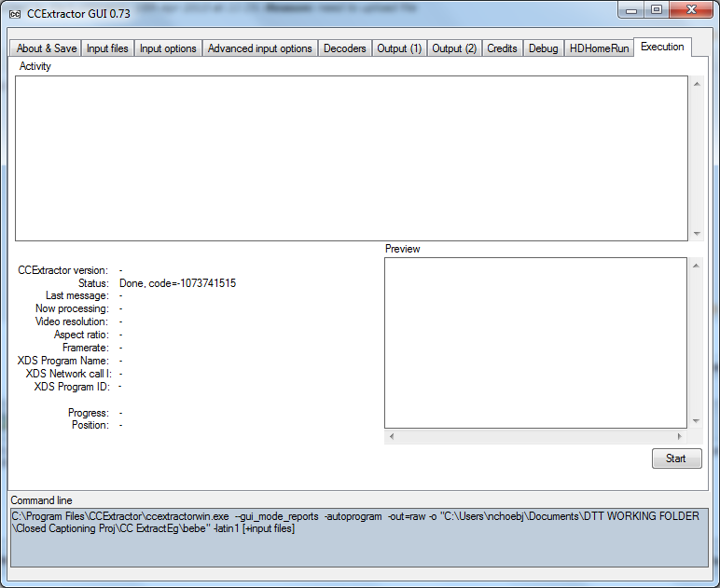Screen dimensions: 720x588
Task: Click the 'XDS Network call l:' label
Action: pos(69,374)
